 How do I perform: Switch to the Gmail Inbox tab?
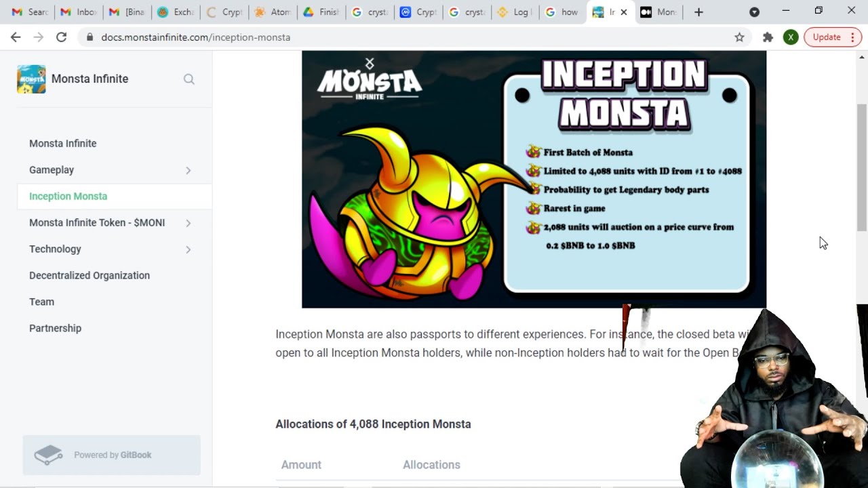click(x=79, y=12)
